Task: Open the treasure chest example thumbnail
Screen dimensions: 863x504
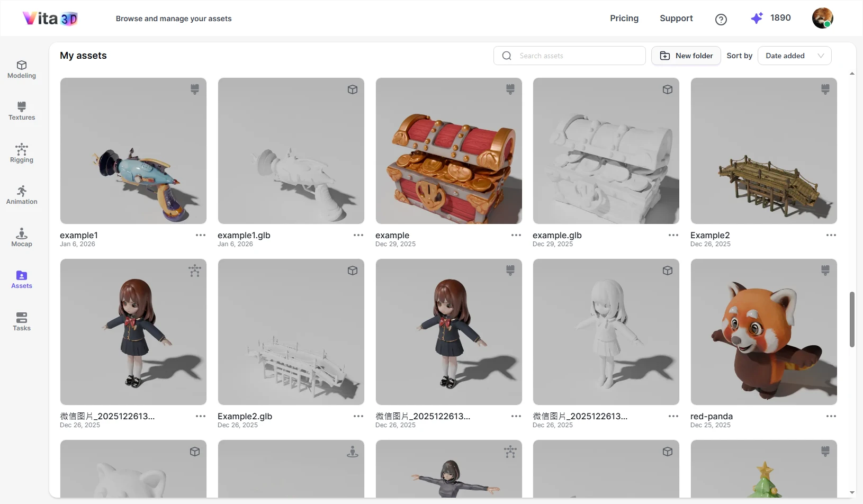Action: 448,151
